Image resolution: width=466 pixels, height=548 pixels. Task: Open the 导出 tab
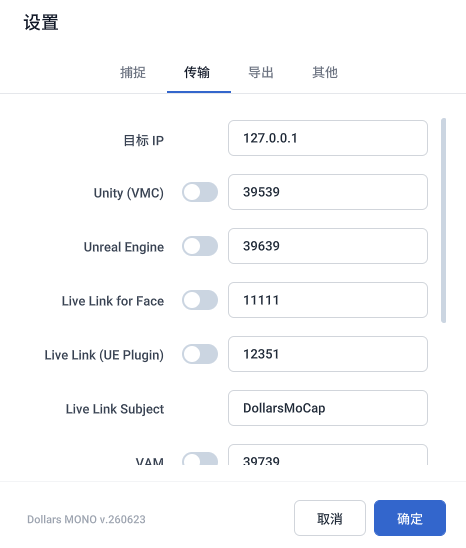[261, 72]
